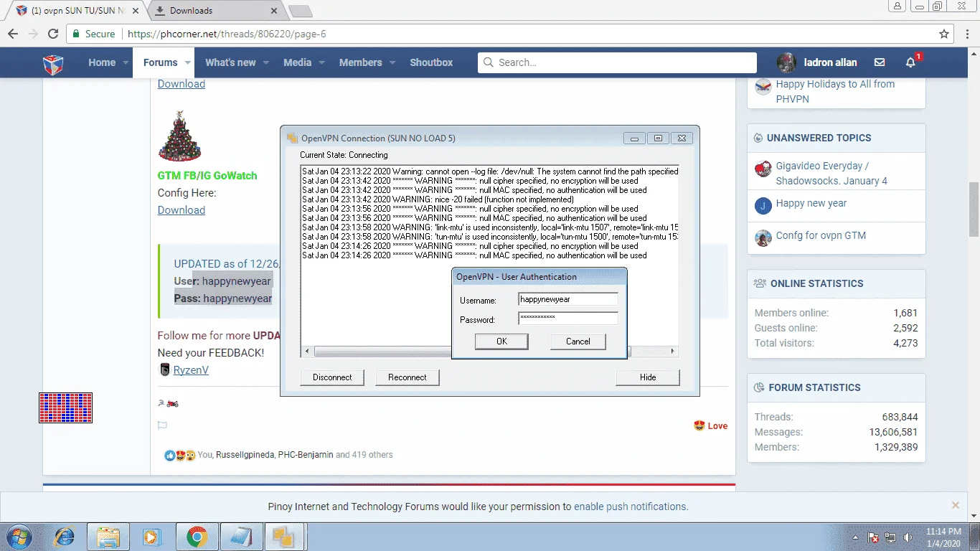
Task: Open the Shoutbox navigation item
Action: 431,62
